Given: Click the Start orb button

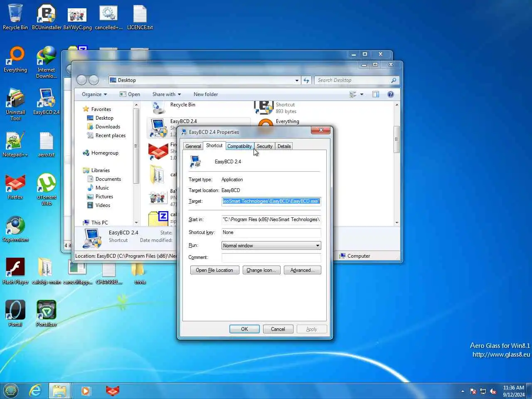Looking at the screenshot, I should click(x=11, y=391).
